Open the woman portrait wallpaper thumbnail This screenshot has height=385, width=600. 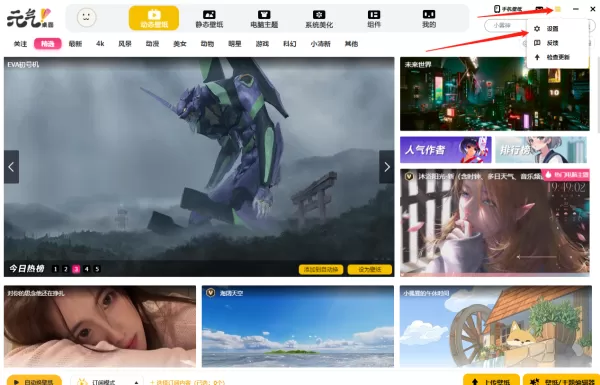(x=100, y=326)
